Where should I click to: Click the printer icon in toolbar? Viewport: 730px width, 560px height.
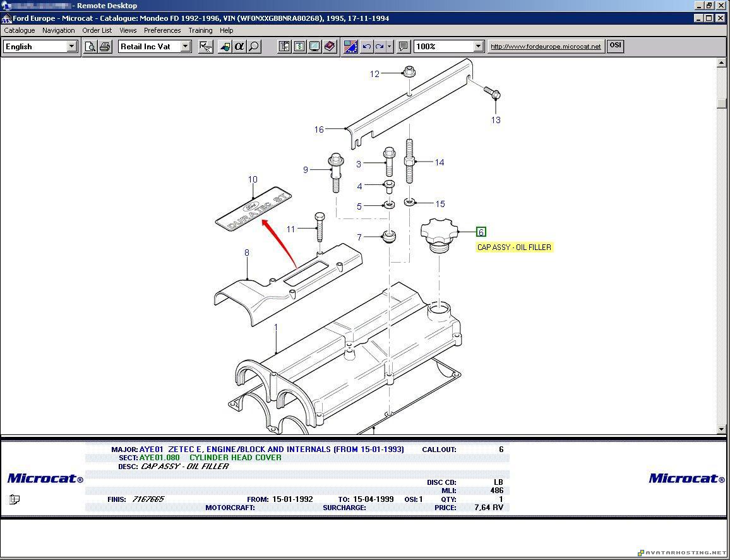point(105,47)
